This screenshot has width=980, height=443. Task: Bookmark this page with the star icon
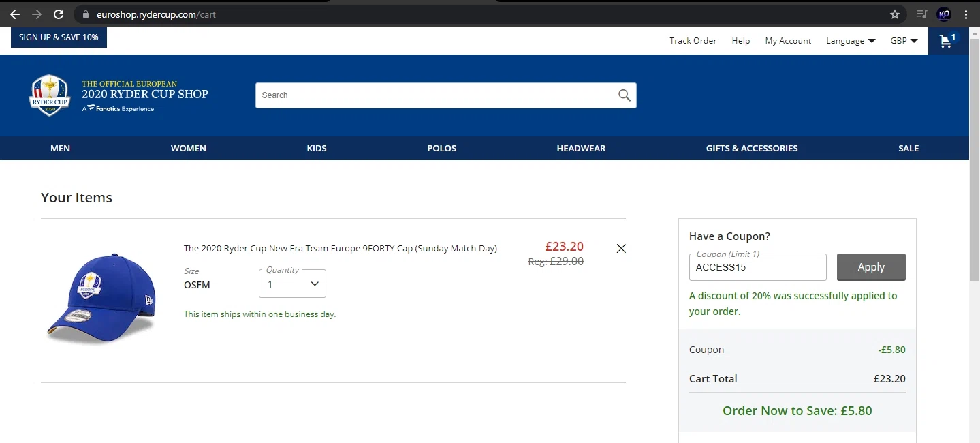tap(895, 14)
